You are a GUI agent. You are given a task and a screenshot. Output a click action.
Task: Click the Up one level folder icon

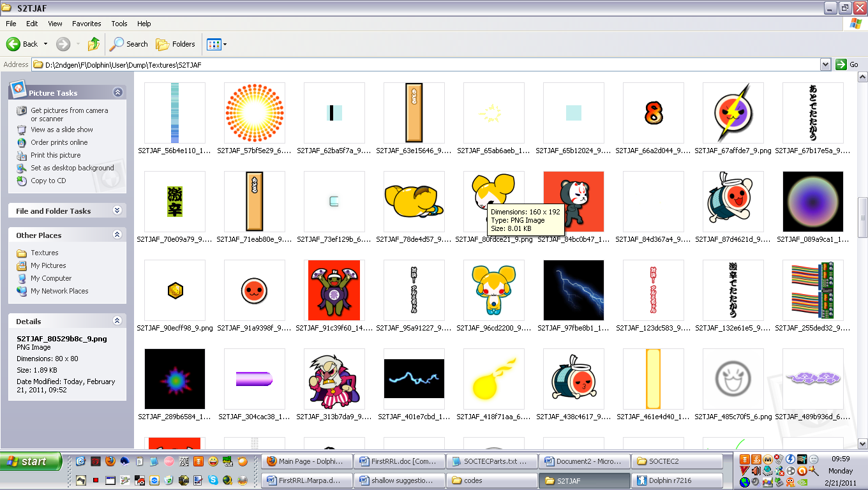pyautogui.click(x=94, y=44)
